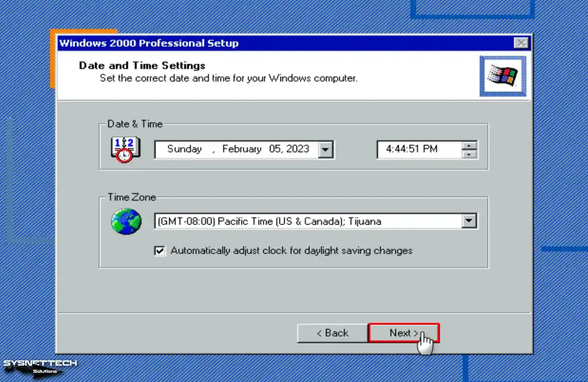Viewport: 588px width, 382px height.
Task: Go back with the Back button
Action: [332, 333]
